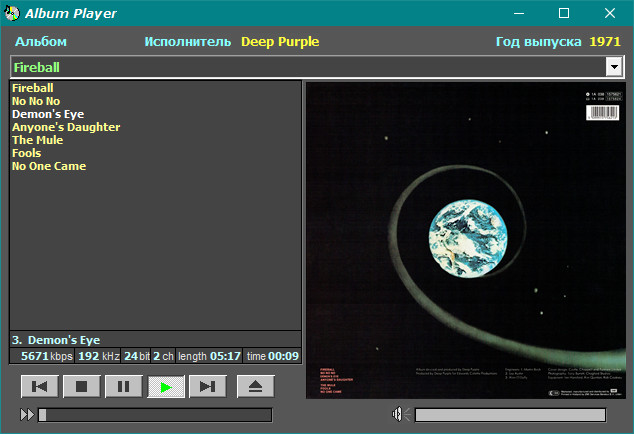Image resolution: width=634 pixels, height=434 pixels.
Task: Select the track "Fools"
Action: click(27, 153)
